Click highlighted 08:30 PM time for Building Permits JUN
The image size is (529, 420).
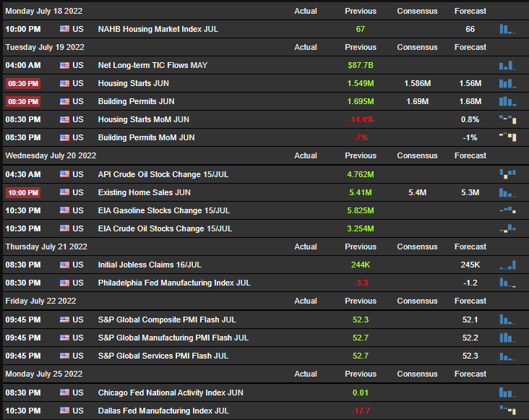click(23, 101)
